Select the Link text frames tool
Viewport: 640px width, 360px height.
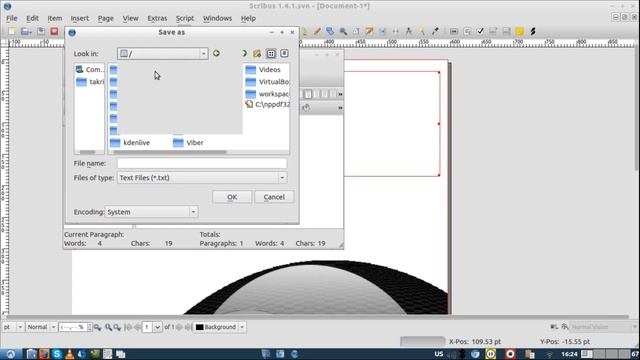382,31
